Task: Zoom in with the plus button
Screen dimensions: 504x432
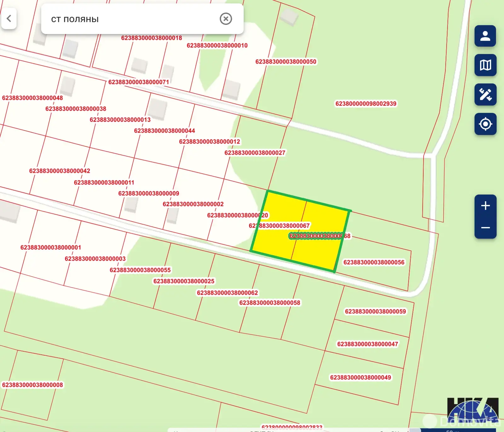Action: 485,206
